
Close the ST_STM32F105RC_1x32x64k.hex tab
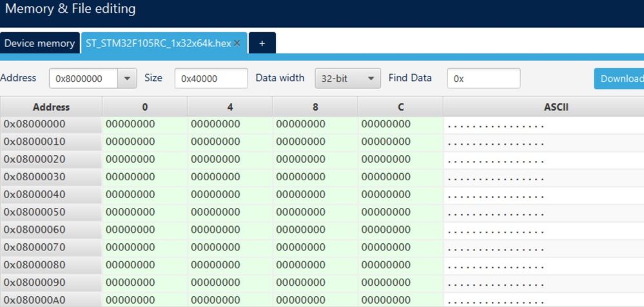[237, 44]
